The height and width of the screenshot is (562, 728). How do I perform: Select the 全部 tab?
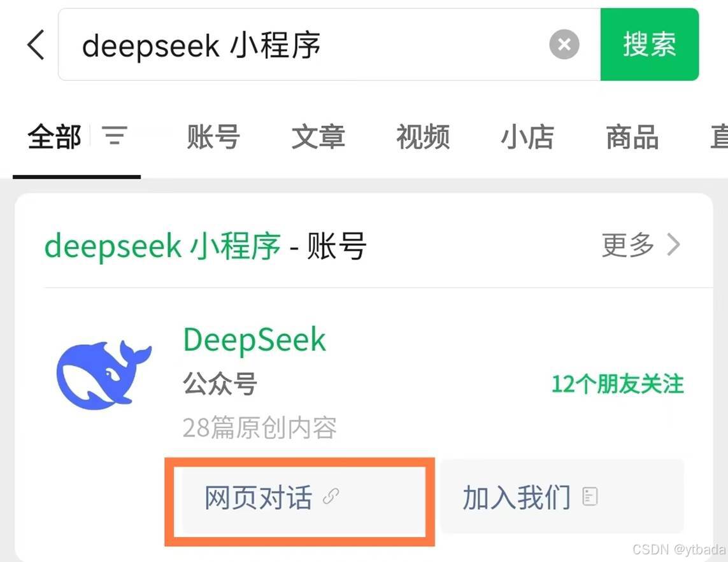pyautogui.click(x=54, y=137)
